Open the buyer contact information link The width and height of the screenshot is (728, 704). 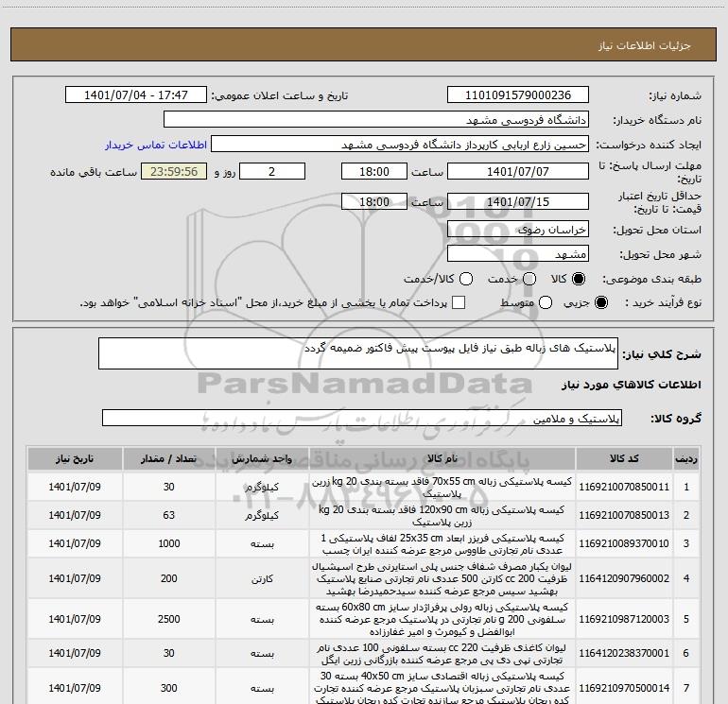[156, 145]
